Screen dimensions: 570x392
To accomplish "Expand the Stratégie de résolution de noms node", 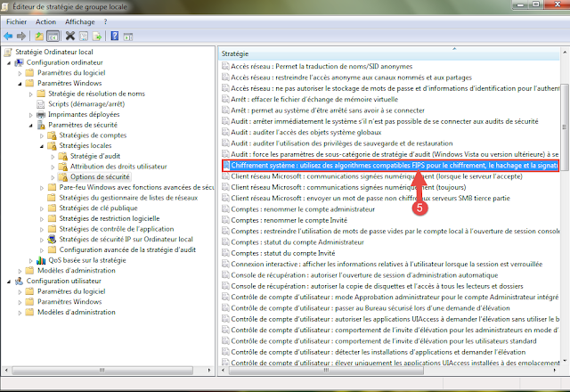I will (x=31, y=94).
